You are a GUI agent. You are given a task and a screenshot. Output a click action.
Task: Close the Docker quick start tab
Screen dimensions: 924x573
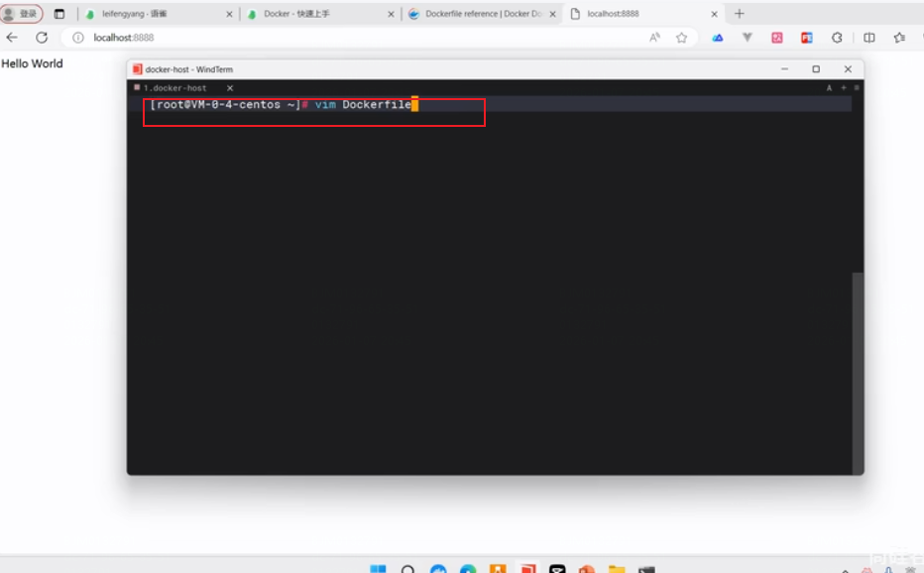[x=391, y=14]
